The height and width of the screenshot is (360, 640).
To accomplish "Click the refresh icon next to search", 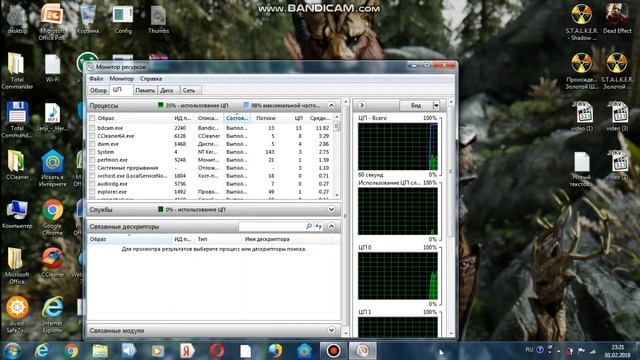I will tap(318, 226).
